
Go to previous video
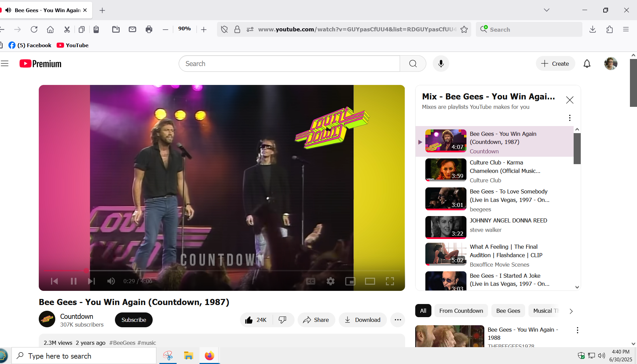(54, 281)
